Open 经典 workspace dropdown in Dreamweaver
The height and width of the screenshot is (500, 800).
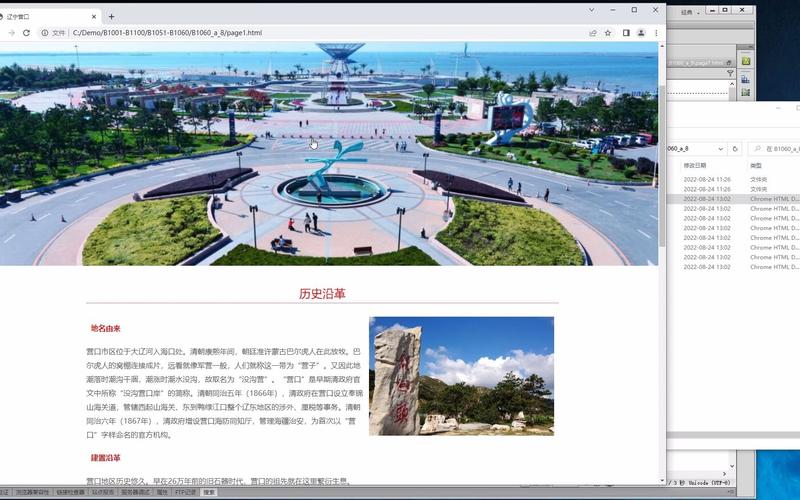[x=689, y=12]
